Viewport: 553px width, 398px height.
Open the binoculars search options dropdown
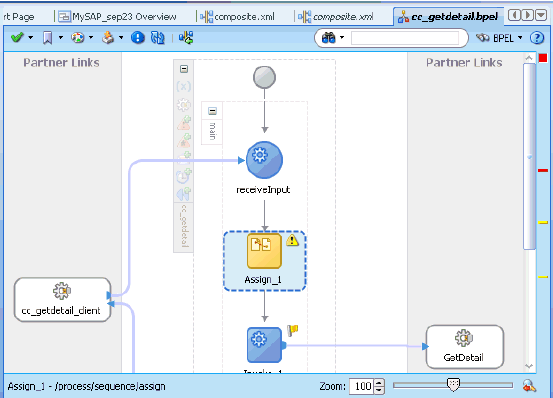click(341, 37)
